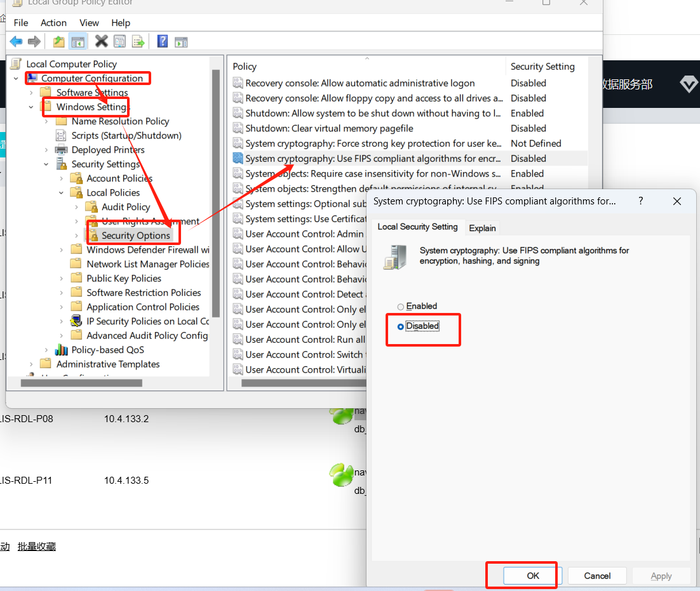This screenshot has height=591, width=700.
Task: Click the Delete X toolbar icon
Action: (102, 41)
